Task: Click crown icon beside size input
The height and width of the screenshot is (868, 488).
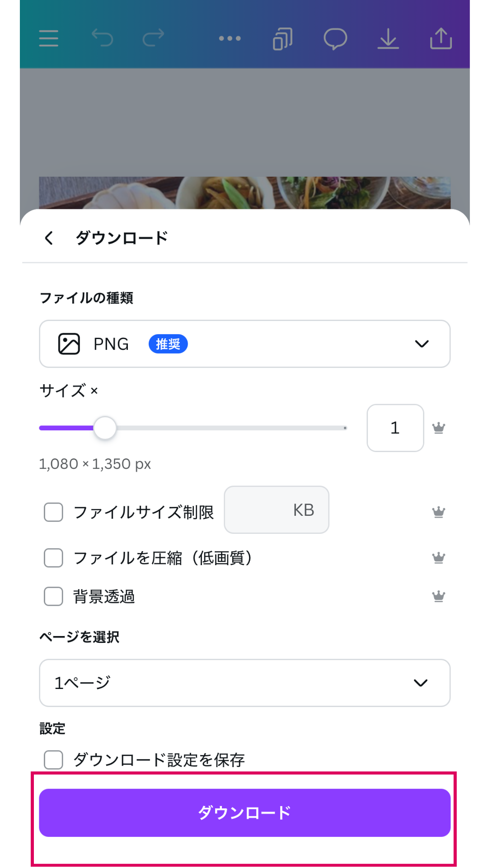Action: [x=438, y=428]
